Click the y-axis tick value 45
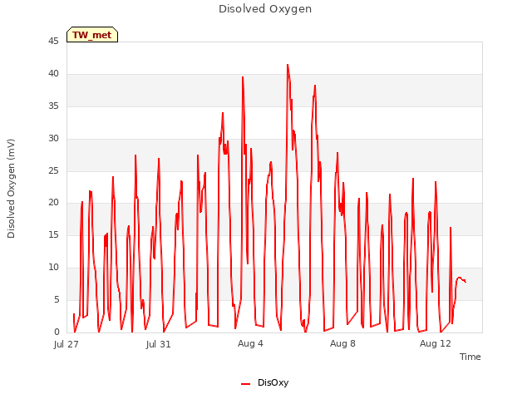This screenshot has width=532, height=399. [x=53, y=42]
